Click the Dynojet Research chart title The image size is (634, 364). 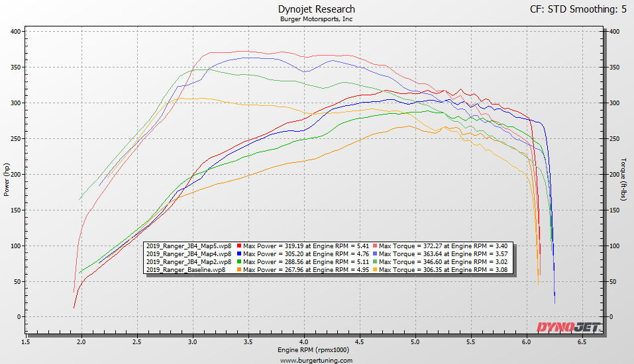(x=317, y=9)
